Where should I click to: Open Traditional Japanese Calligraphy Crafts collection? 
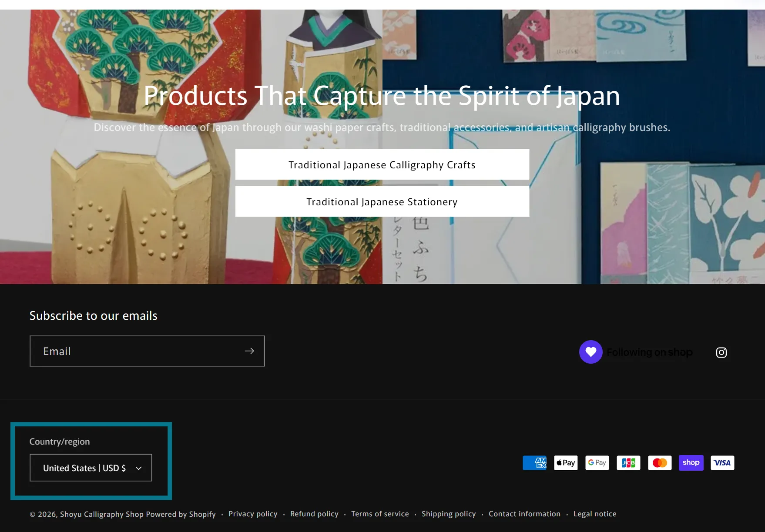click(x=382, y=165)
